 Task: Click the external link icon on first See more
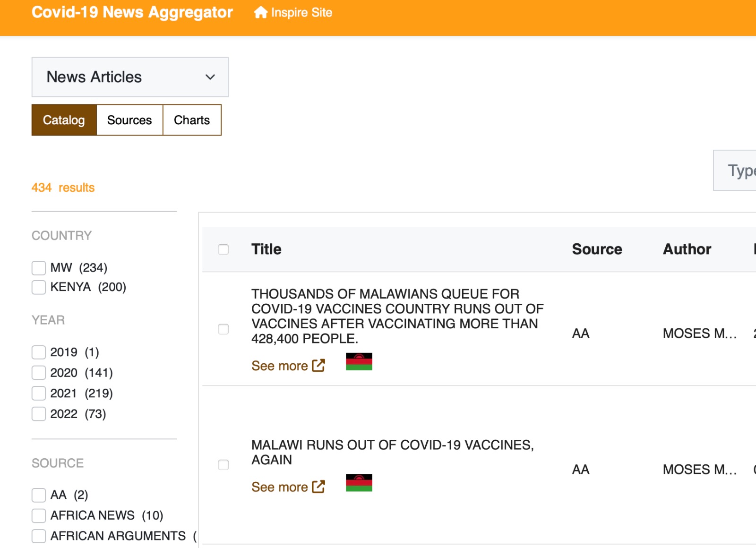[318, 366]
